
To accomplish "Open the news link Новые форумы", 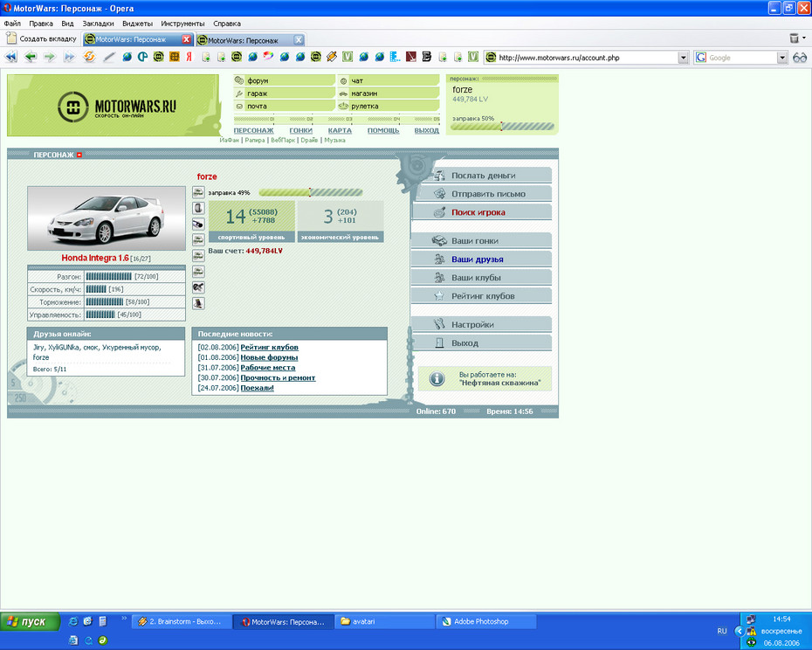I will click(x=269, y=357).
